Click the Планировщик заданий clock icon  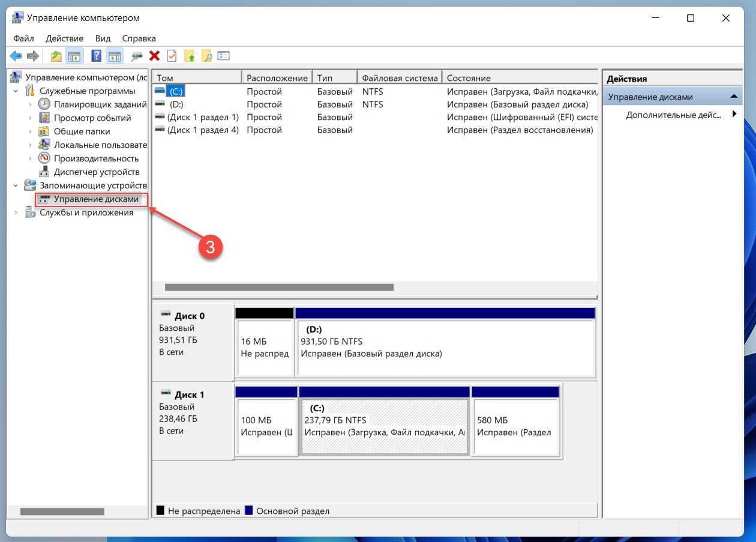(x=44, y=104)
